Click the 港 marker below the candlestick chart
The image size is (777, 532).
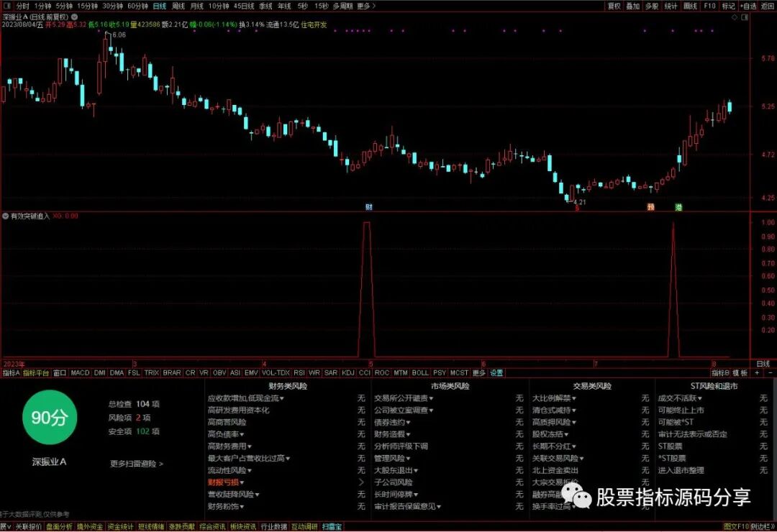678,207
